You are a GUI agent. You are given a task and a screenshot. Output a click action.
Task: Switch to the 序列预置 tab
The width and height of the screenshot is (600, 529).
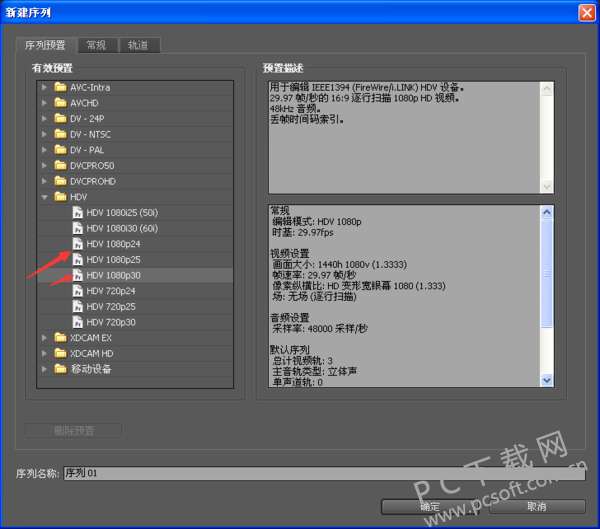pyautogui.click(x=46, y=45)
